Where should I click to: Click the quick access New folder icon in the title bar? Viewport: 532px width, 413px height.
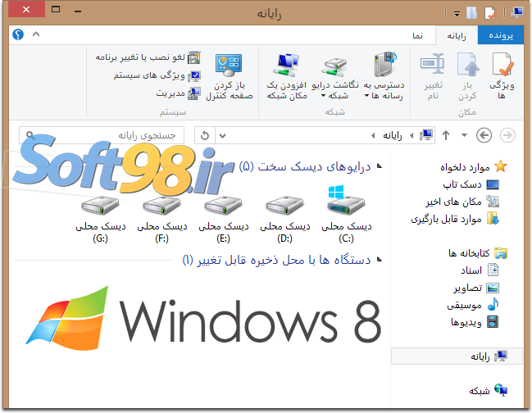tap(471, 13)
